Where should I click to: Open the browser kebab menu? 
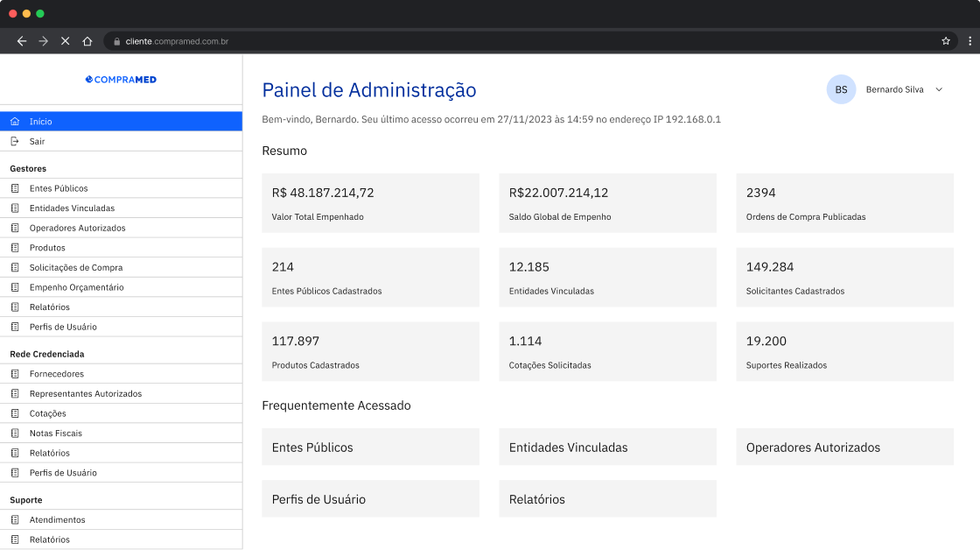point(969,40)
